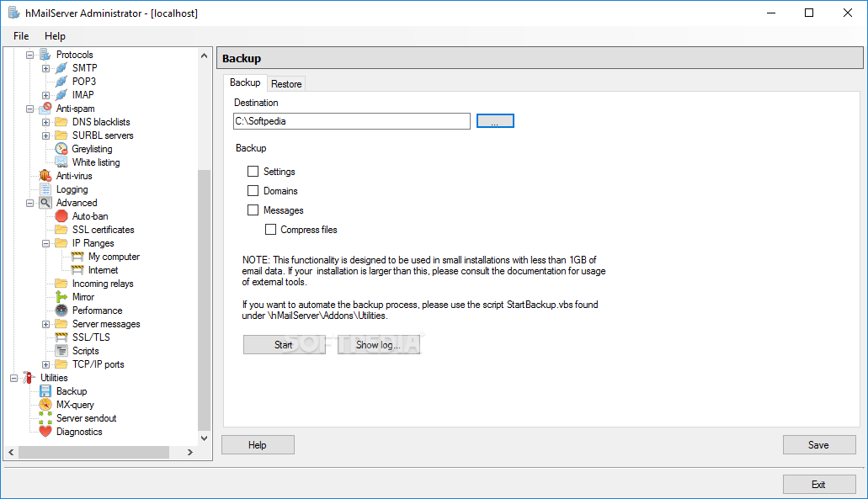Click the red Auto-ban icon

[61, 216]
